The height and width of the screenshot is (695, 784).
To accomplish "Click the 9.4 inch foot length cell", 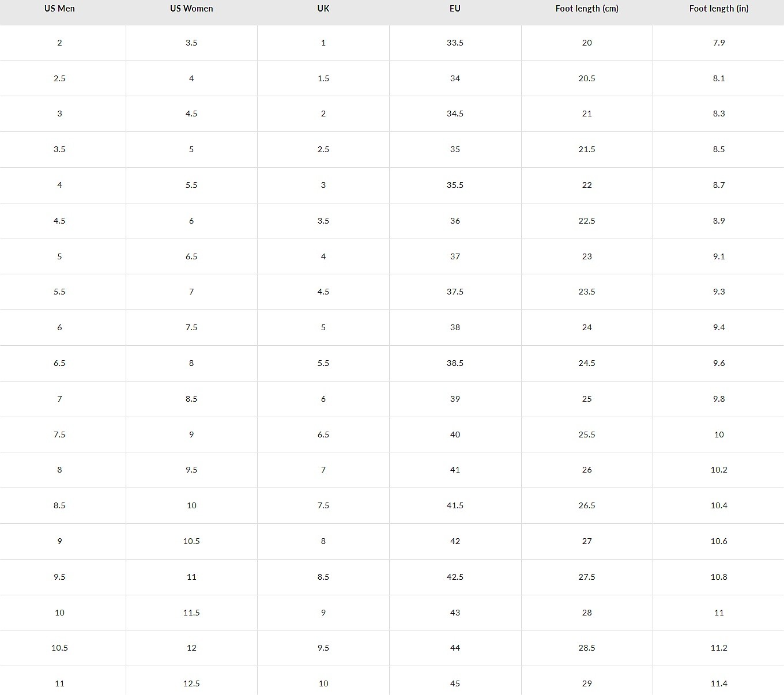I will click(x=719, y=327).
